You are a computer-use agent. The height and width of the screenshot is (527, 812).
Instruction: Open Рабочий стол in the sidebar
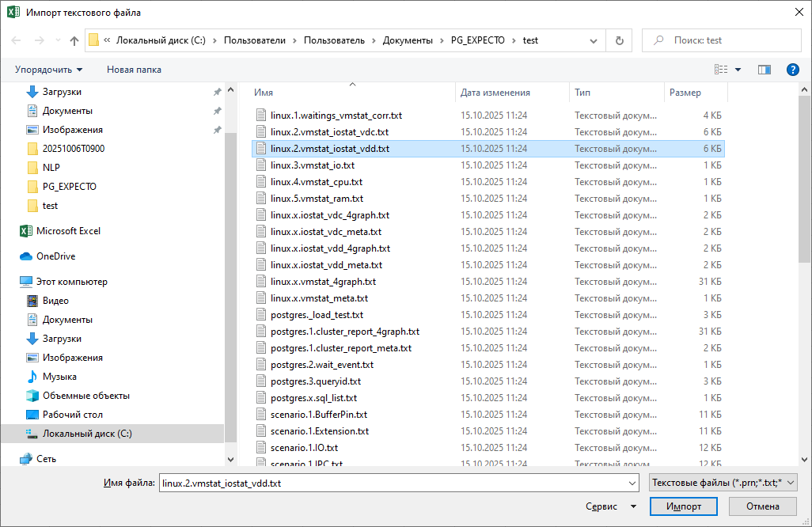coord(73,415)
